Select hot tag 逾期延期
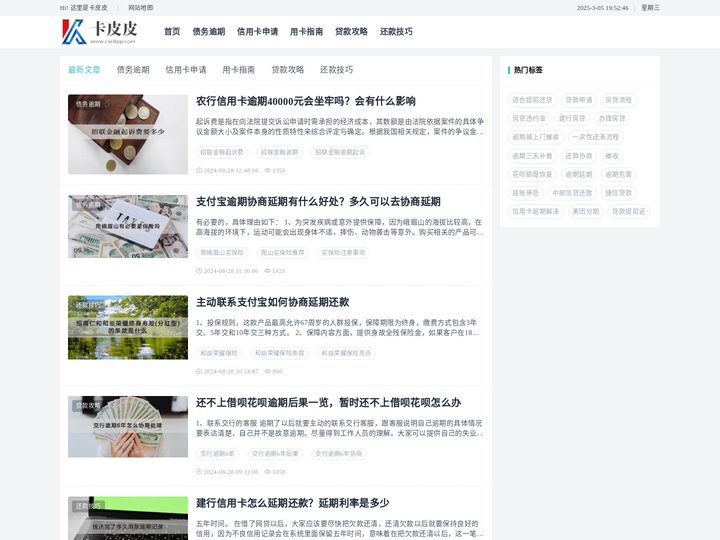Screen dimensions: 720x540 pyautogui.click(x=579, y=174)
